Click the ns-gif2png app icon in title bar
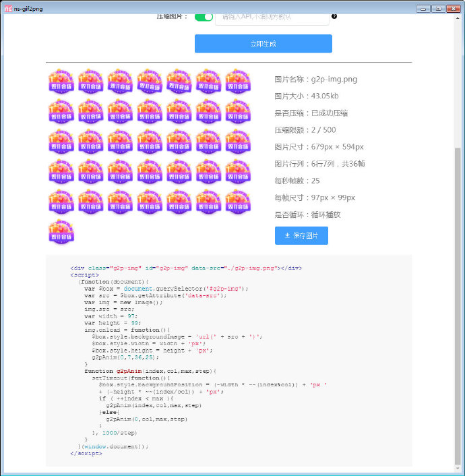This screenshot has width=465, height=476. pos(8,9)
